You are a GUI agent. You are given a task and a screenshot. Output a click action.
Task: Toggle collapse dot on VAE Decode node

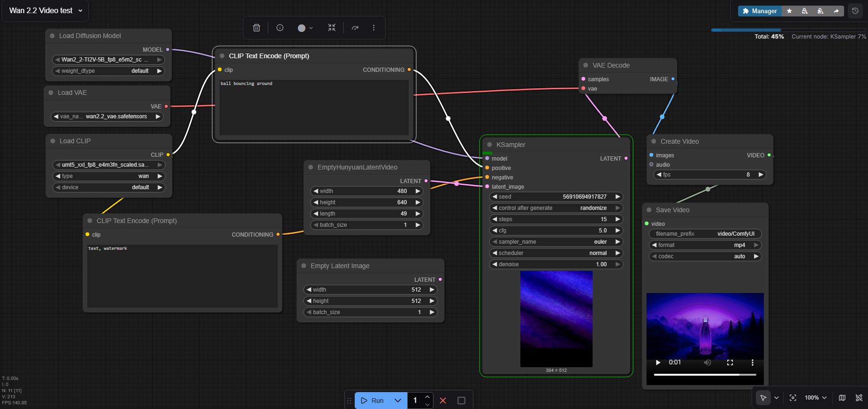tap(586, 65)
